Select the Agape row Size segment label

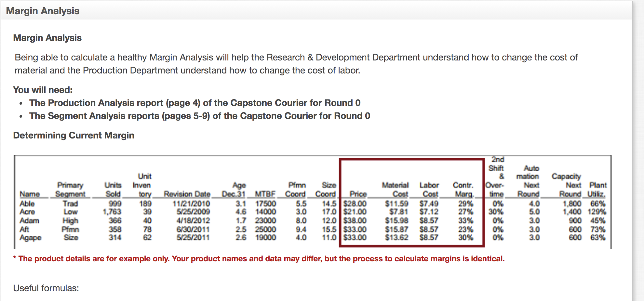click(x=71, y=237)
